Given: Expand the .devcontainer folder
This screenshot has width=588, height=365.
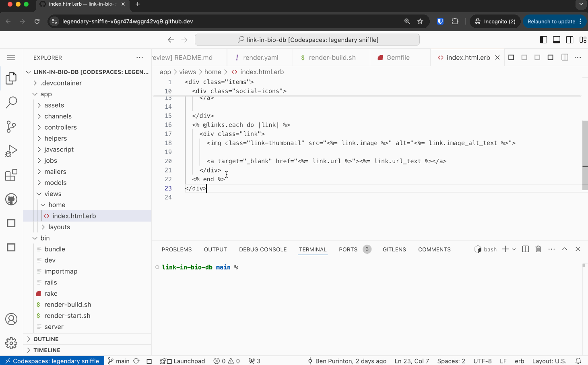Looking at the screenshot, I should (x=87, y=83).
